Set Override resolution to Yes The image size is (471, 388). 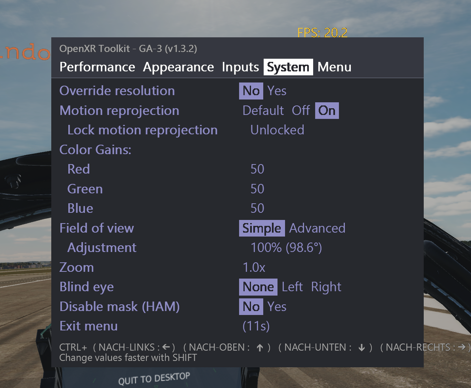coord(277,91)
